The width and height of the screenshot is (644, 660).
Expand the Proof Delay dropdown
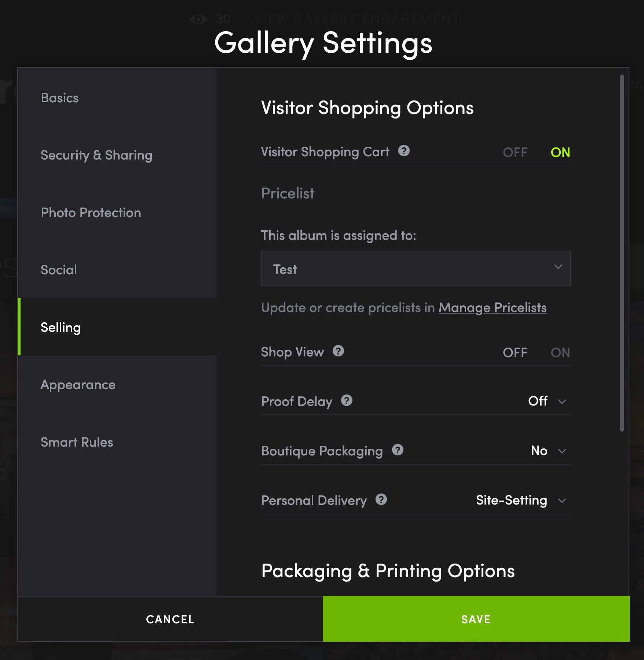[x=547, y=401]
